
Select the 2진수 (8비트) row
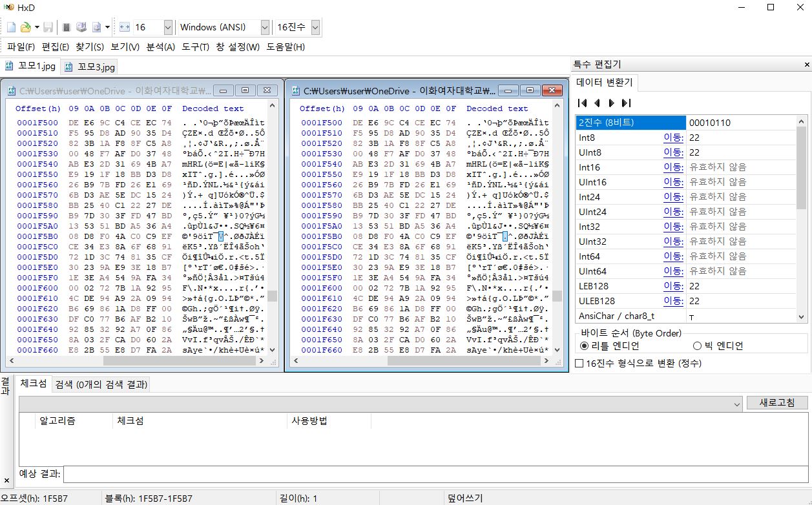click(630, 122)
